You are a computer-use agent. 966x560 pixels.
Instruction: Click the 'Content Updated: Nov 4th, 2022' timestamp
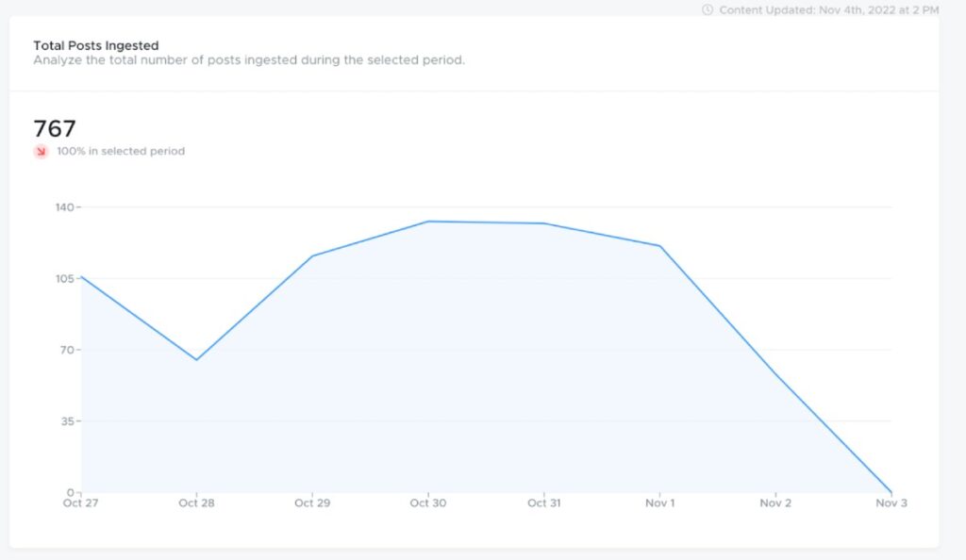pyautogui.click(x=829, y=9)
